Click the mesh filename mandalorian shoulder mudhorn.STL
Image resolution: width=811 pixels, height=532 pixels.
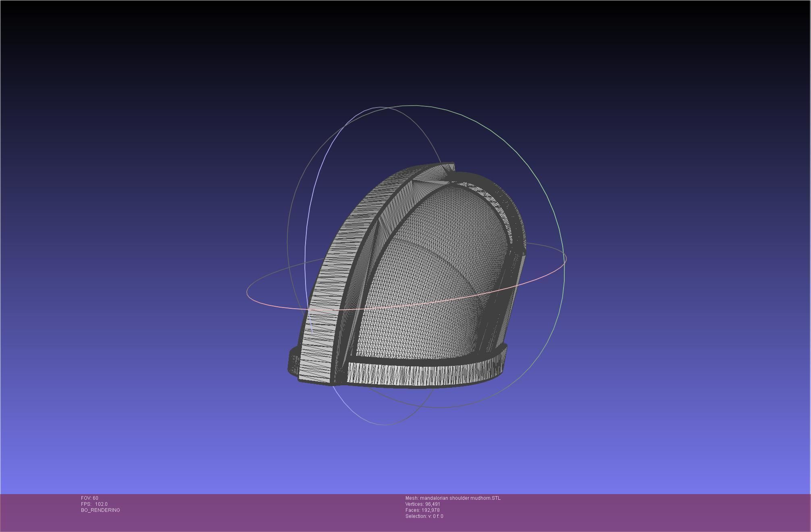pyautogui.click(x=460, y=498)
